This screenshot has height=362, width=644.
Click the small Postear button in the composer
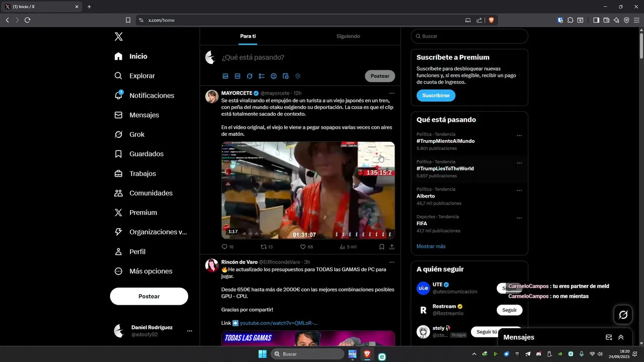[380, 76]
